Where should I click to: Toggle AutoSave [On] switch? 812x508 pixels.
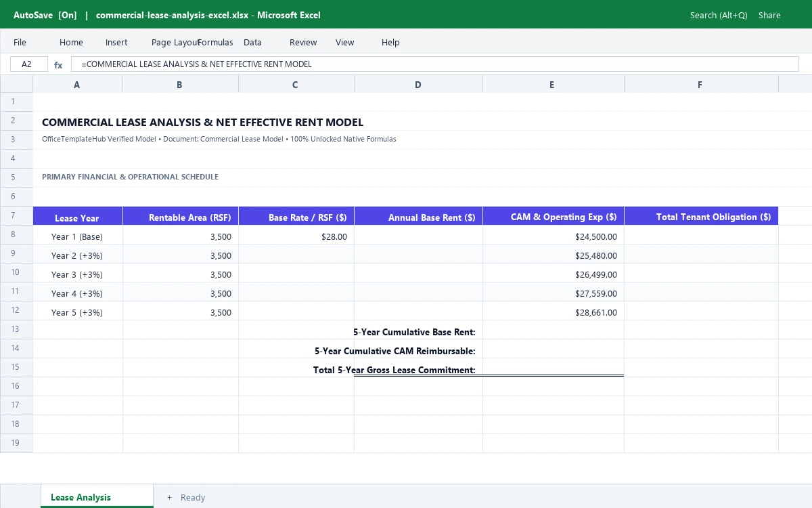[x=45, y=15]
